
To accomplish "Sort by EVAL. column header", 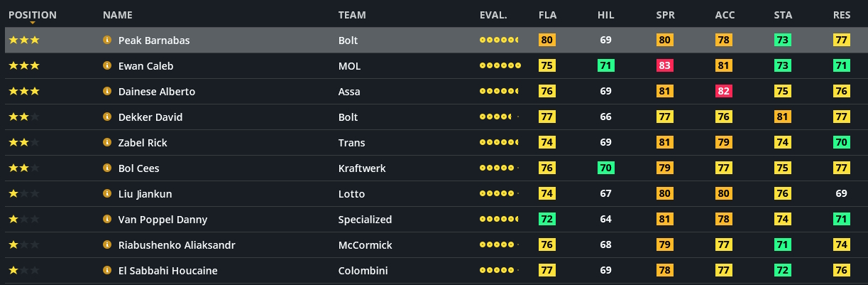I will pos(493,15).
